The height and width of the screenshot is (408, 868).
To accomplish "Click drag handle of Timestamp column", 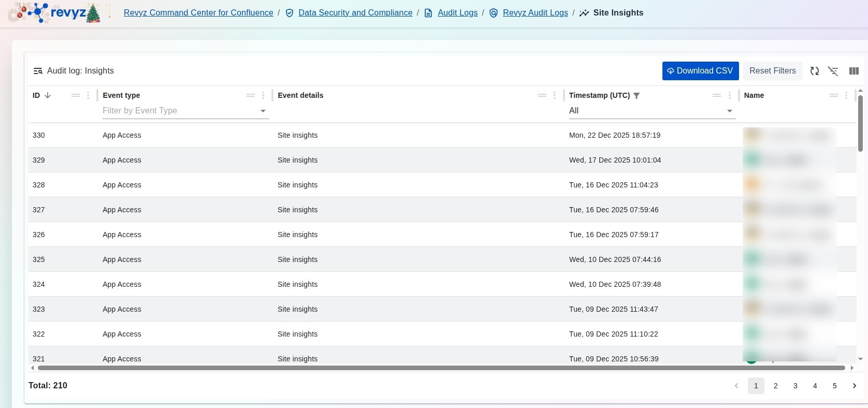I will [716, 95].
